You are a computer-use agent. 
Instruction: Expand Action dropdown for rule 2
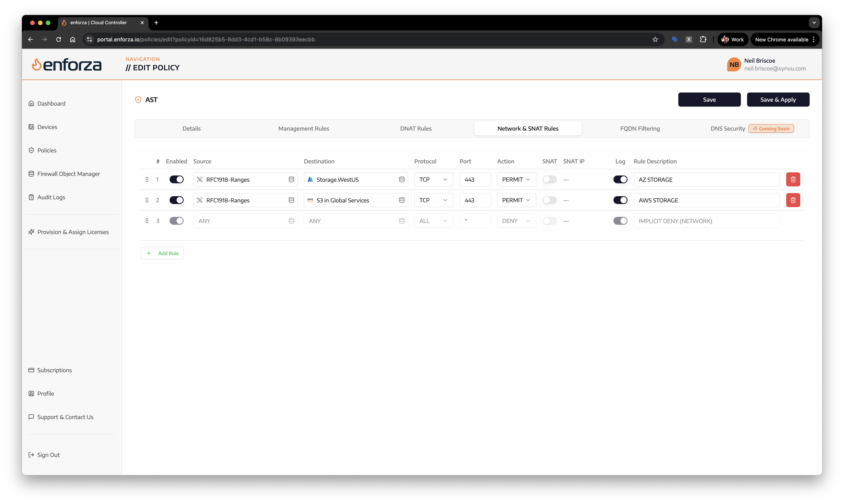(x=516, y=200)
